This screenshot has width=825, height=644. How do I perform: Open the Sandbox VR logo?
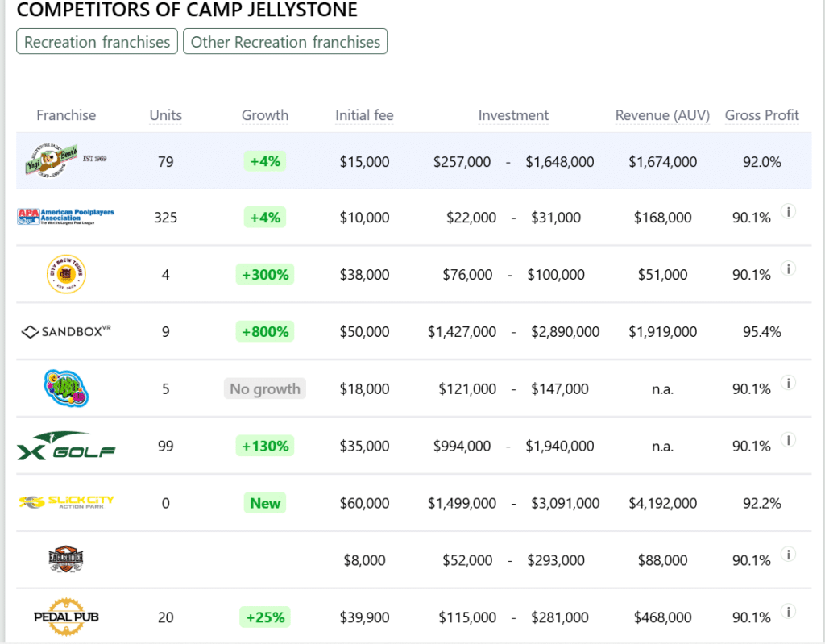point(66,331)
